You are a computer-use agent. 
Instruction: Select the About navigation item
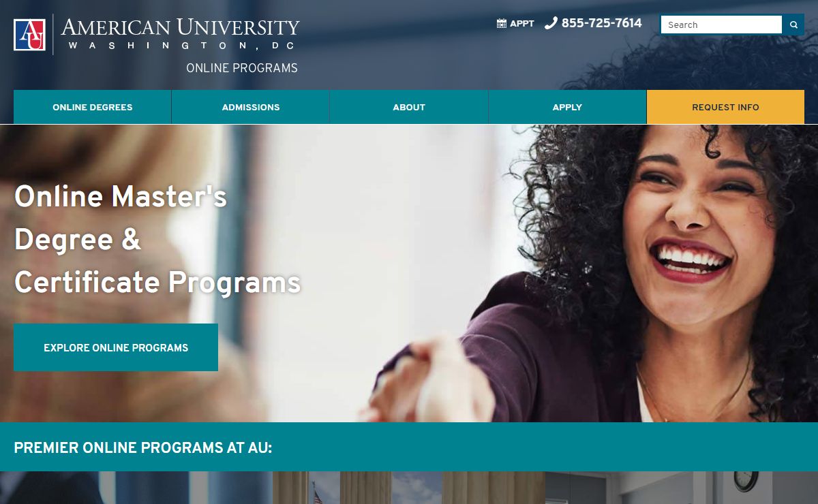click(x=409, y=107)
